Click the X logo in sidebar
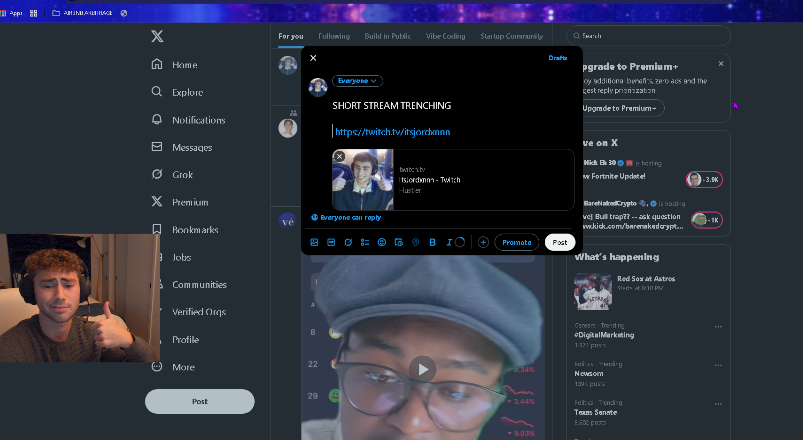This screenshot has height=440, width=803. click(157, 36)
